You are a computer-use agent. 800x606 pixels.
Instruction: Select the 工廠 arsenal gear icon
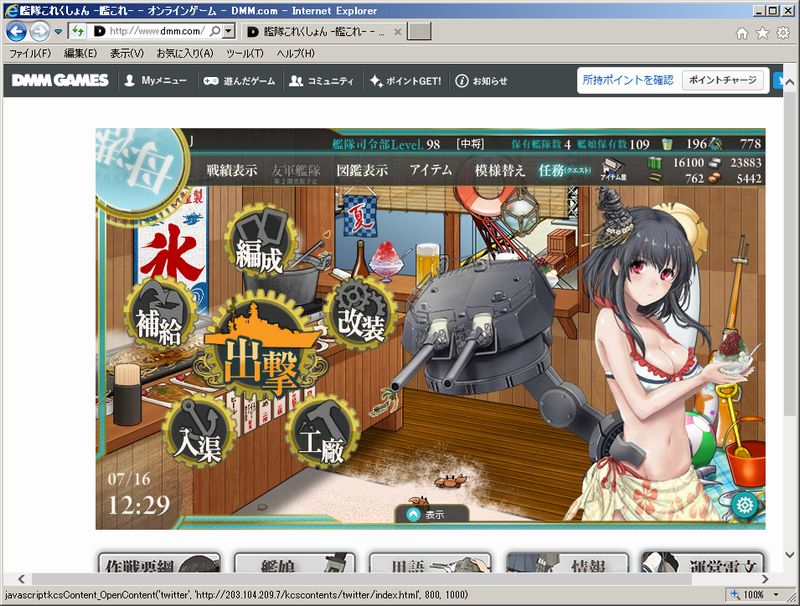pyautogui.click(x=321, y=432)
